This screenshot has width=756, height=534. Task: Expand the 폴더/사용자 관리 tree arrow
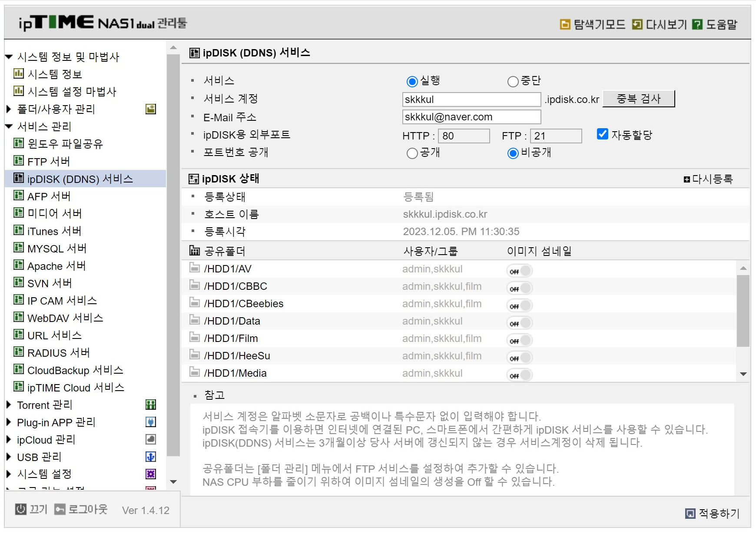click(8, 109)
